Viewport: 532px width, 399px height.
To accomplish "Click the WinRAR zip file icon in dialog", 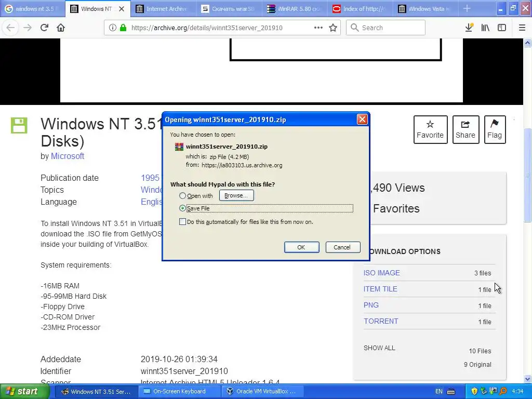I will 179,147.
